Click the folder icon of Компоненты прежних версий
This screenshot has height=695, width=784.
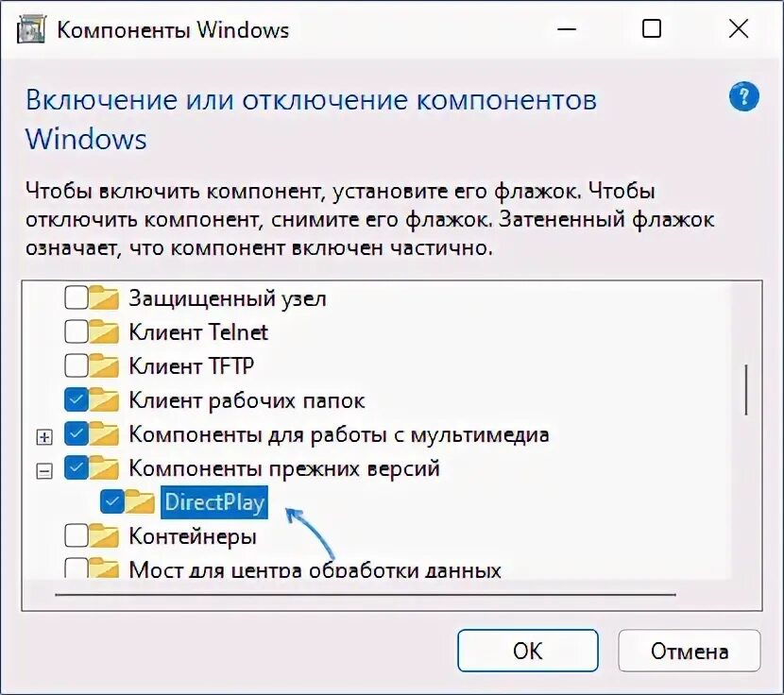click(104, 468)
